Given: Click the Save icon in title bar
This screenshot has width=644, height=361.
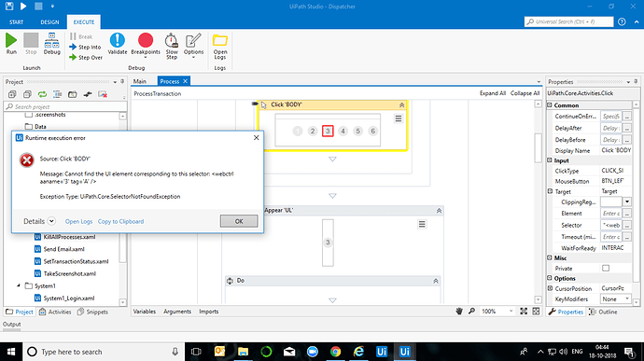Looking at the screenshot, I should click(9, 7).
